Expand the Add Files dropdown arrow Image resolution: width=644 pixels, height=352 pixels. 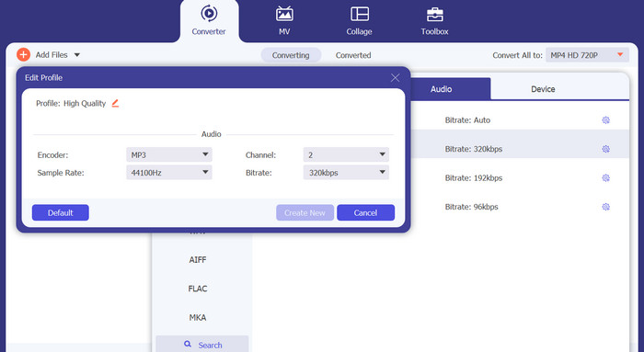[x=76, y=55]
